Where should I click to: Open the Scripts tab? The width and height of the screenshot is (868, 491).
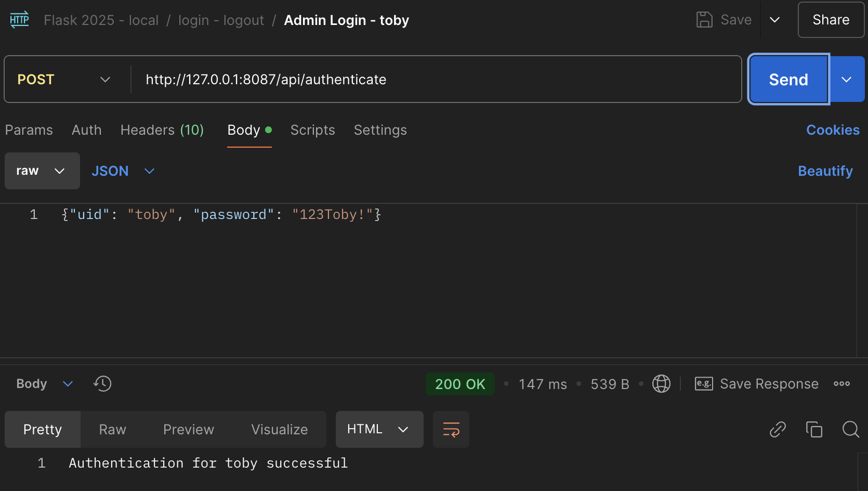click(312, 130)
